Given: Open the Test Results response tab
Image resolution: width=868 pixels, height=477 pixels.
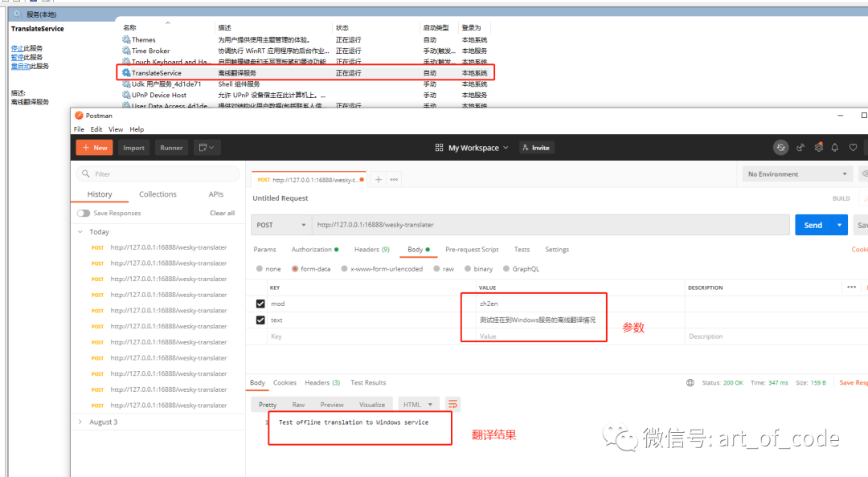Looking at the screenshot, I should pyautogui.click(x=368, y=382).
